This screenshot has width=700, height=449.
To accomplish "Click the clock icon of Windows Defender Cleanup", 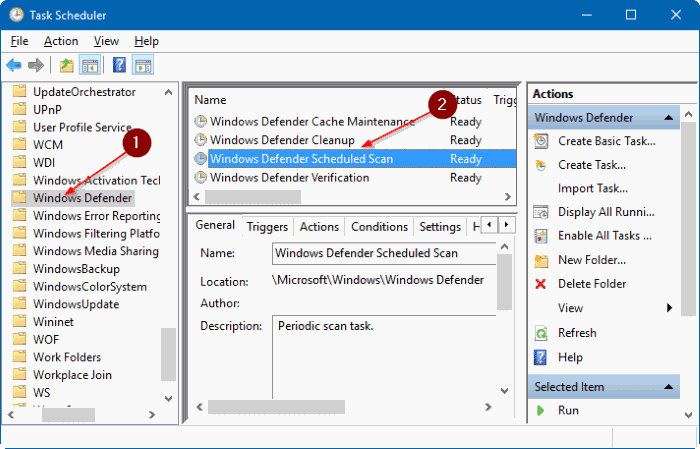I will 200,140.
